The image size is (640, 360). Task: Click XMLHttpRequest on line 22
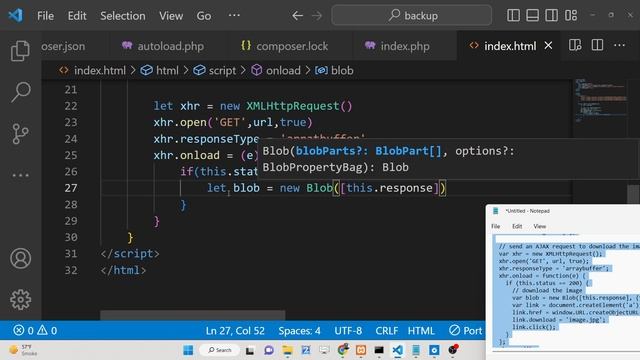293,106
